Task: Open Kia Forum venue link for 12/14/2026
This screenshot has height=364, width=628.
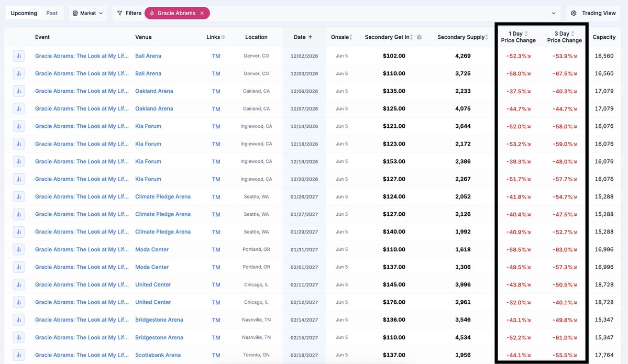Action: [148, 126]
